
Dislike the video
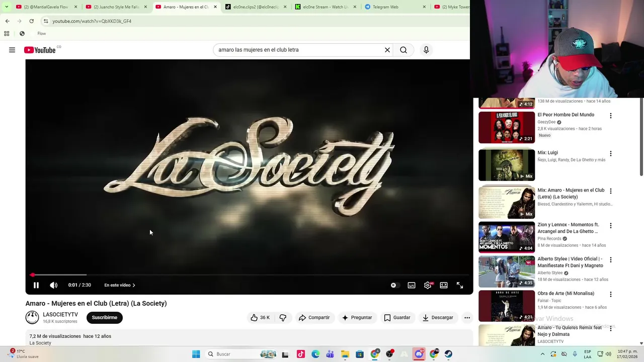[283, 318]
